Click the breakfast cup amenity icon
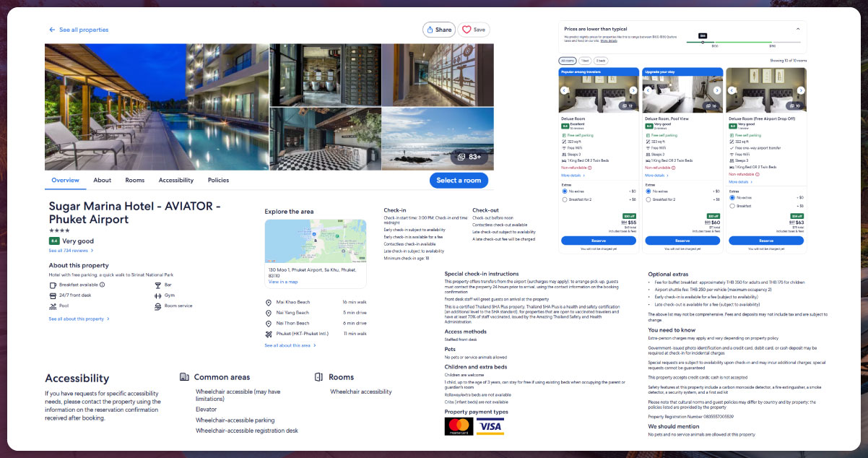Screen dimensions: 868x458 click(x=53, y=285)
